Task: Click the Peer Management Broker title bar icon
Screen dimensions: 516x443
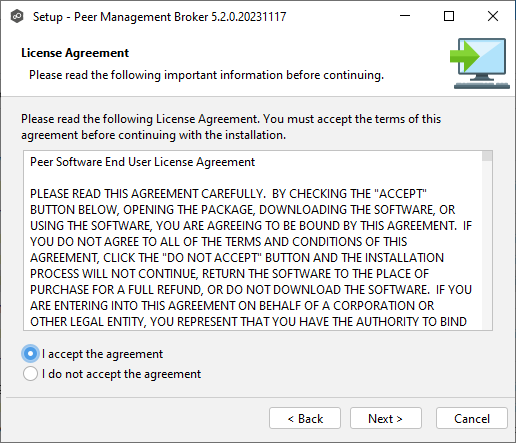Action: tap(17, 16)
